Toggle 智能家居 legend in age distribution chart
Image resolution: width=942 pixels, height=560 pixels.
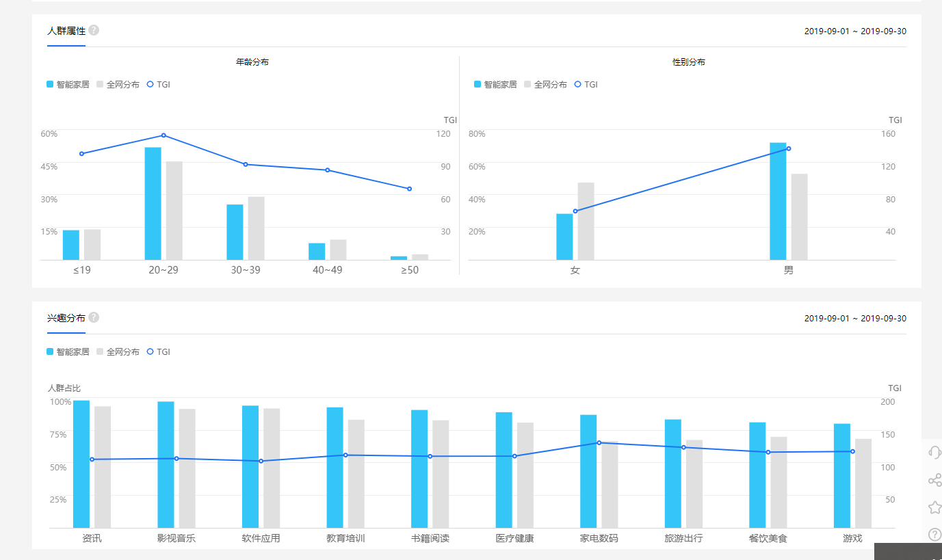(68, 85)
